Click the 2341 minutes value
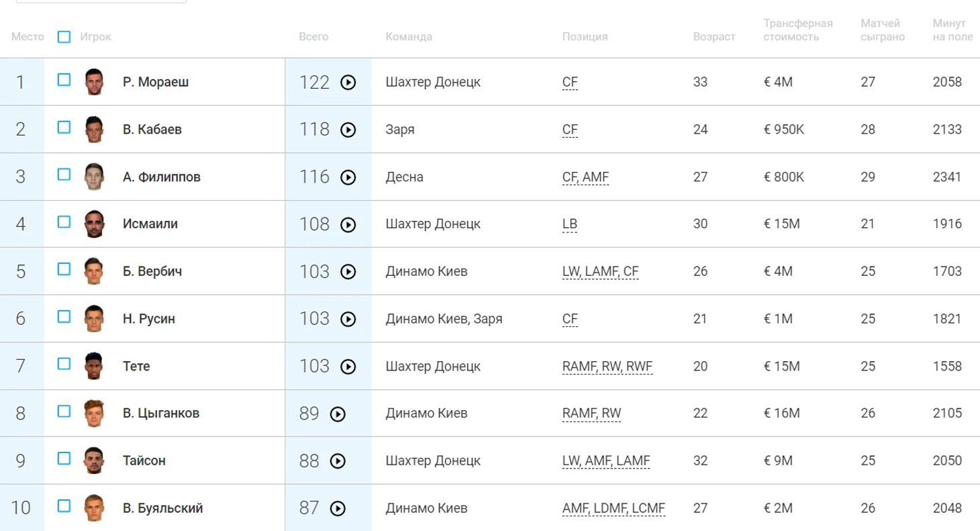The image size is (980, 531). point(947,177)
